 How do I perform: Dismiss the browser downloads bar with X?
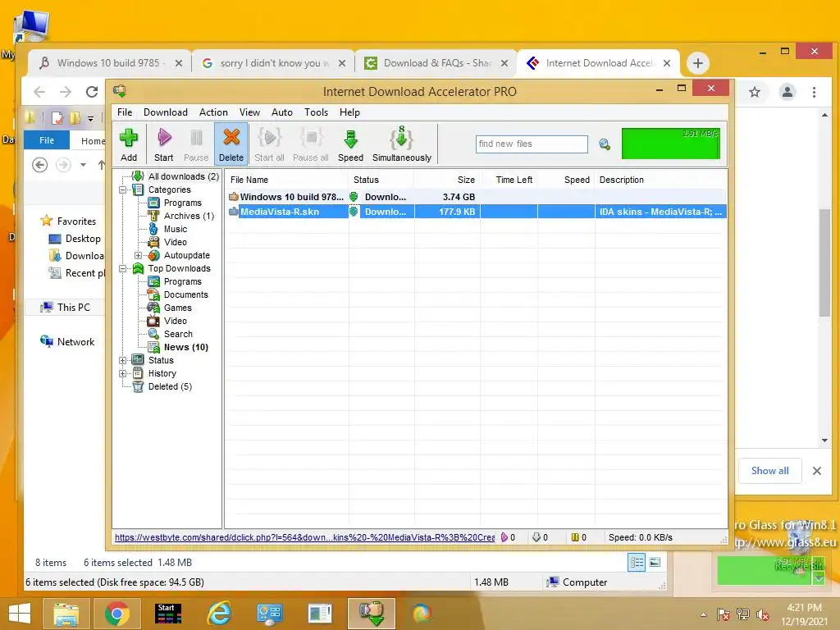point(817,471)
